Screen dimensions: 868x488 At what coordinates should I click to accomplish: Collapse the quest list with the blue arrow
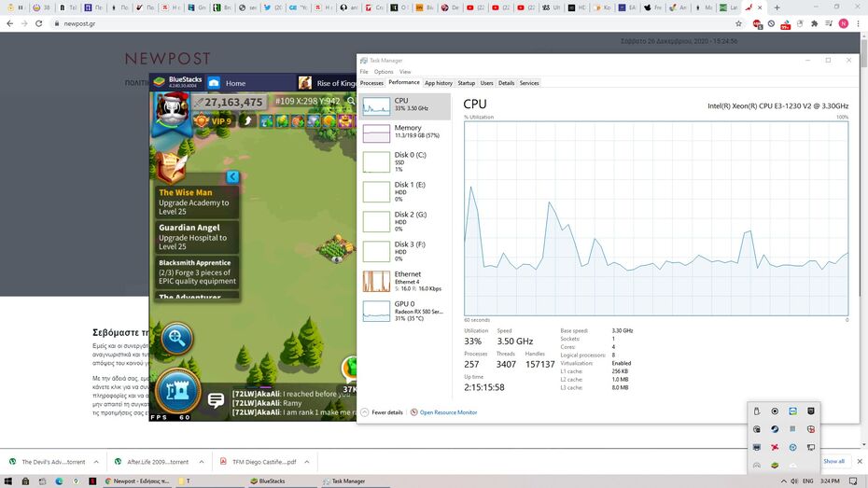coord(233,176)
